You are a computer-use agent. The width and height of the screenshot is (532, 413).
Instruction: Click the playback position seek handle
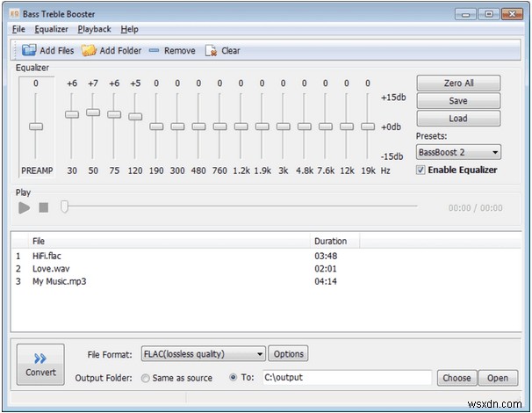[64, 206]
